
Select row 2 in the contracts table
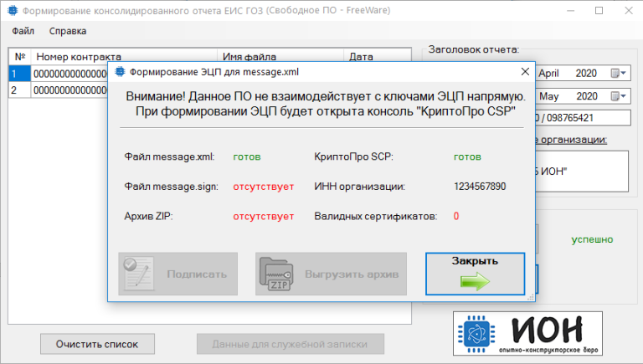17,90
